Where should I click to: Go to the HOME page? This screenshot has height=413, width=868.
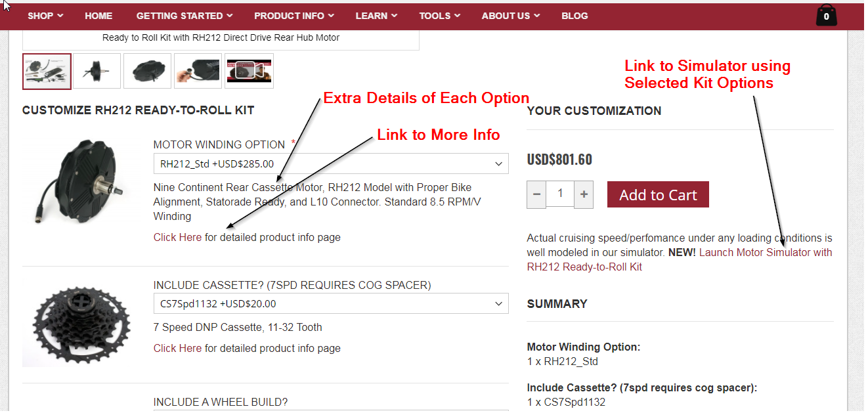[x=98, y=16]
